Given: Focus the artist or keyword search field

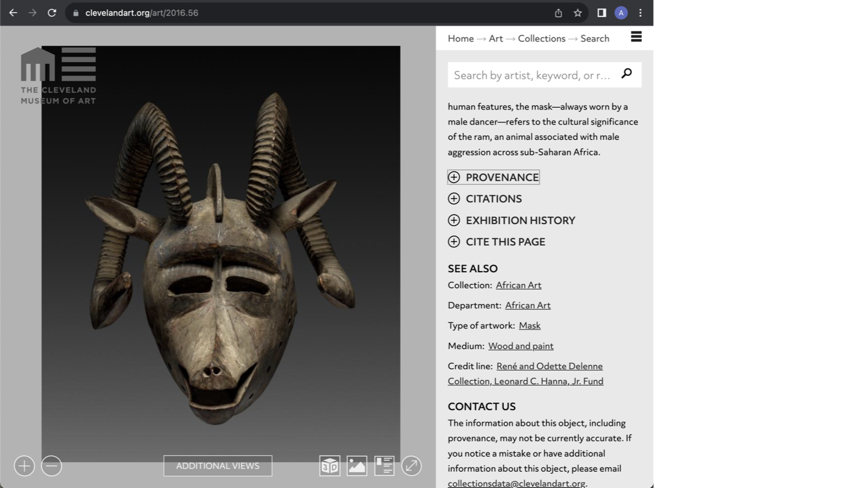Looking at the screenshot, I should [x=532, y=75].
